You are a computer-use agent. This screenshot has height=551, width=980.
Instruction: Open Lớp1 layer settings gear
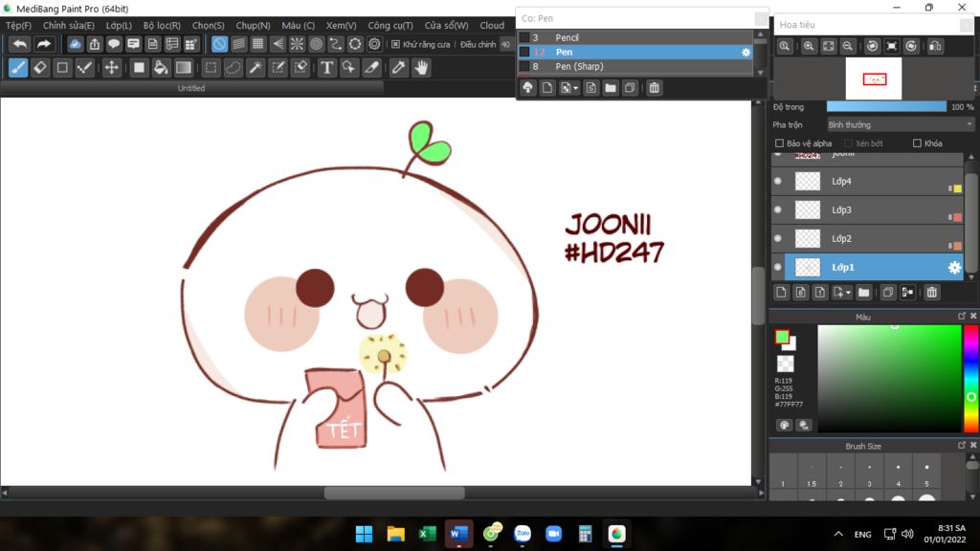[954, 268]
